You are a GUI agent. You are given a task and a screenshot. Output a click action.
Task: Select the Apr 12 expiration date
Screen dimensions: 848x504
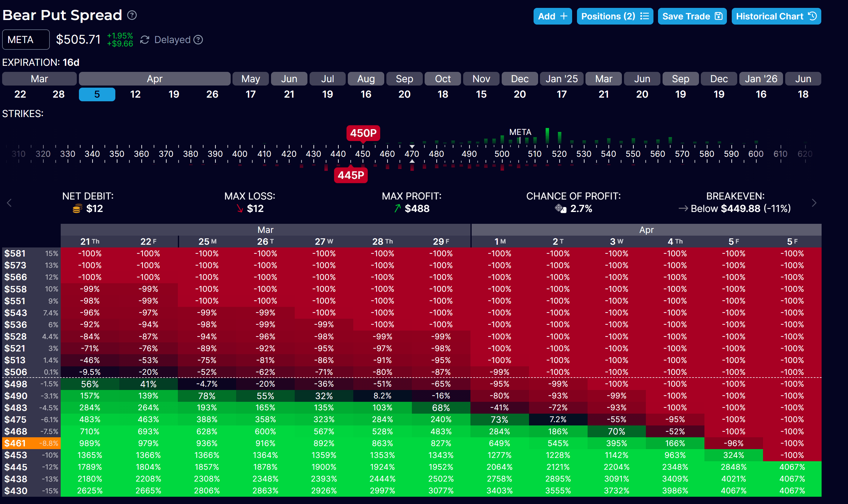click(x=135, y=94)
